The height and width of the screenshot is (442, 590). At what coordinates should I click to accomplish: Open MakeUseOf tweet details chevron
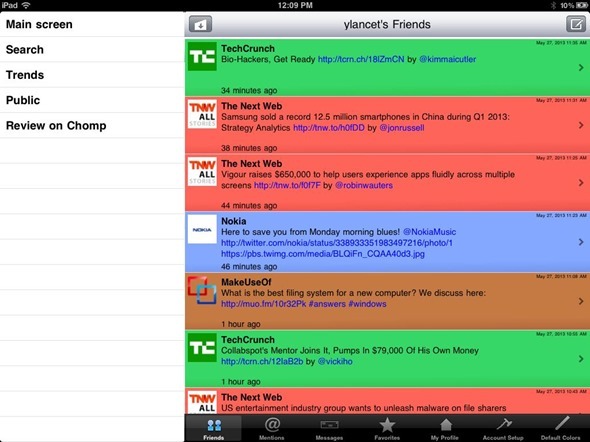(x=581, y=301)
